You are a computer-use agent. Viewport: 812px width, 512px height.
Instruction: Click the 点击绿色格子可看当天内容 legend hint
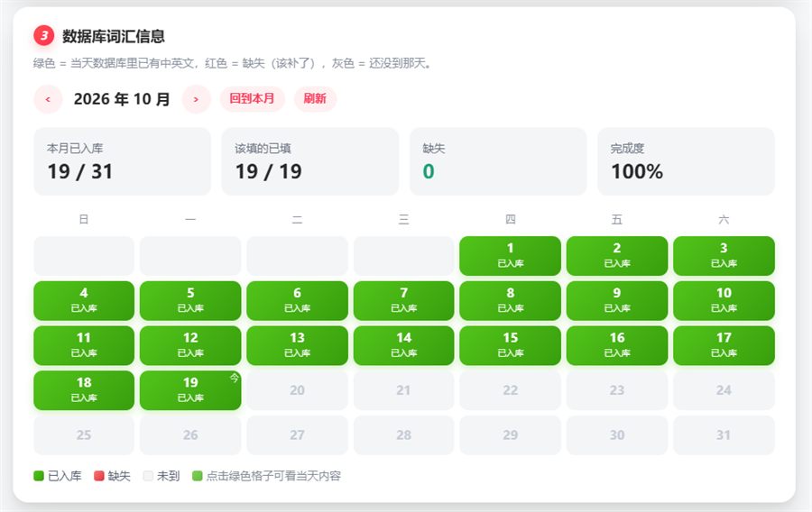(x=273, y=476)
